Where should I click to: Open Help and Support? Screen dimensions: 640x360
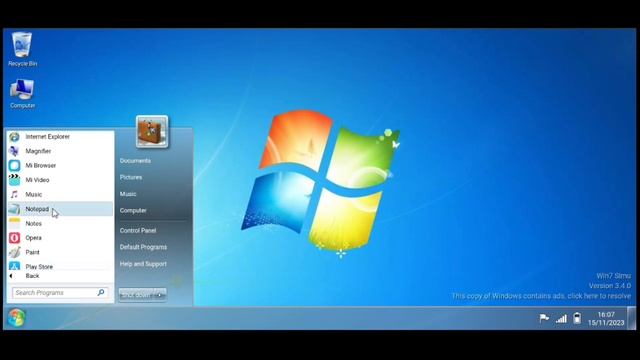[x=143, y=264]
